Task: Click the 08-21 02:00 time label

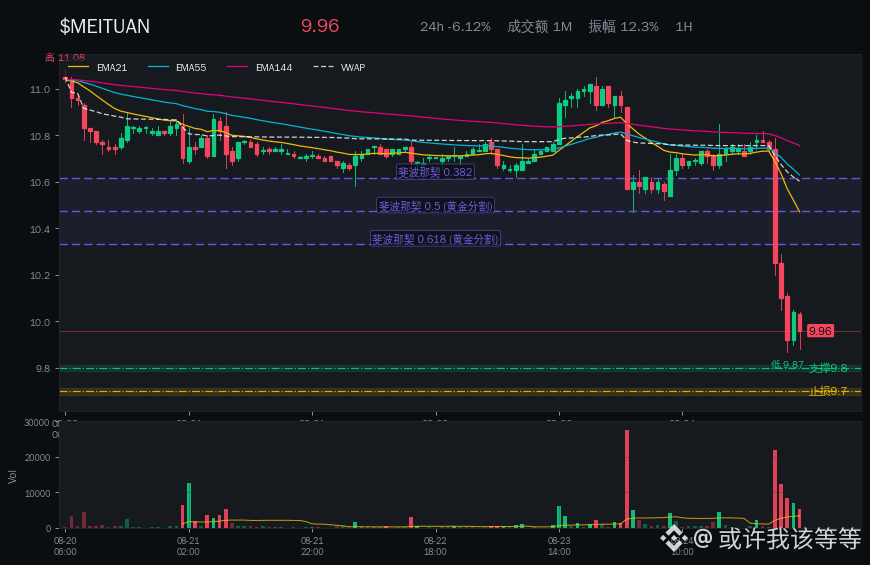Action: (188, 546)
